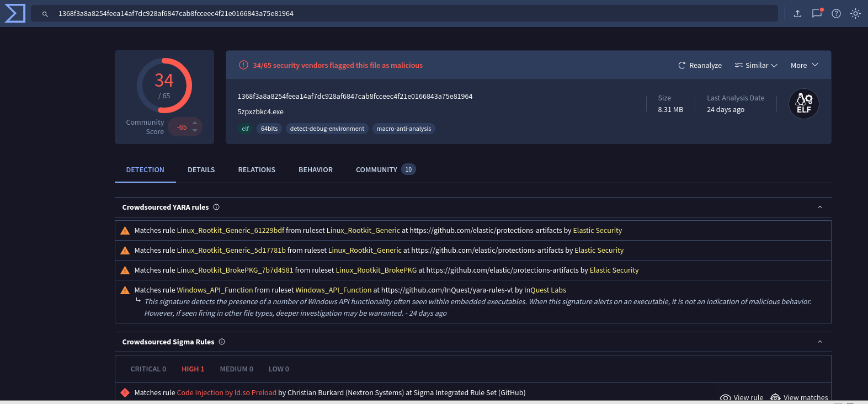Viewport: 868px width, 404px height.
Task: Switch to the Behavior tab
Action: [316, 170]
